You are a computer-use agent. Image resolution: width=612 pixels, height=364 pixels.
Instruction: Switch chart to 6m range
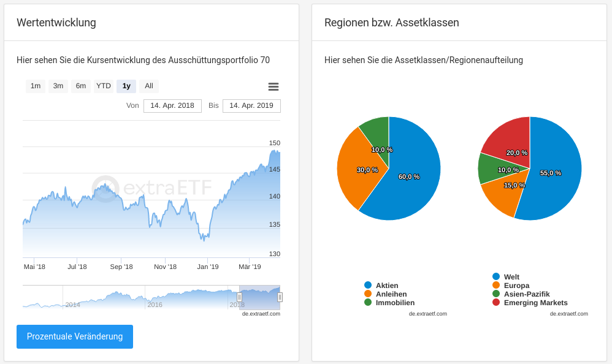click(x=81, y=86)
